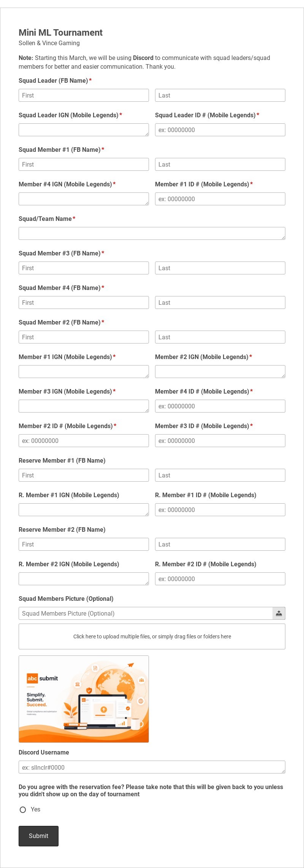Focus the R. Member #2 IGN field
The width and height of the screenshot is (304, 868).
tap(84, 579)
